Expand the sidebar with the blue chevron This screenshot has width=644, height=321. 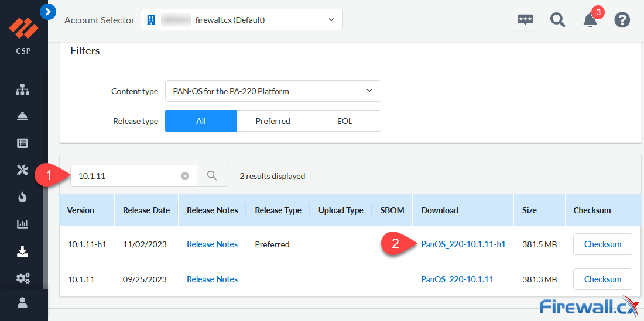pos(48,12)
